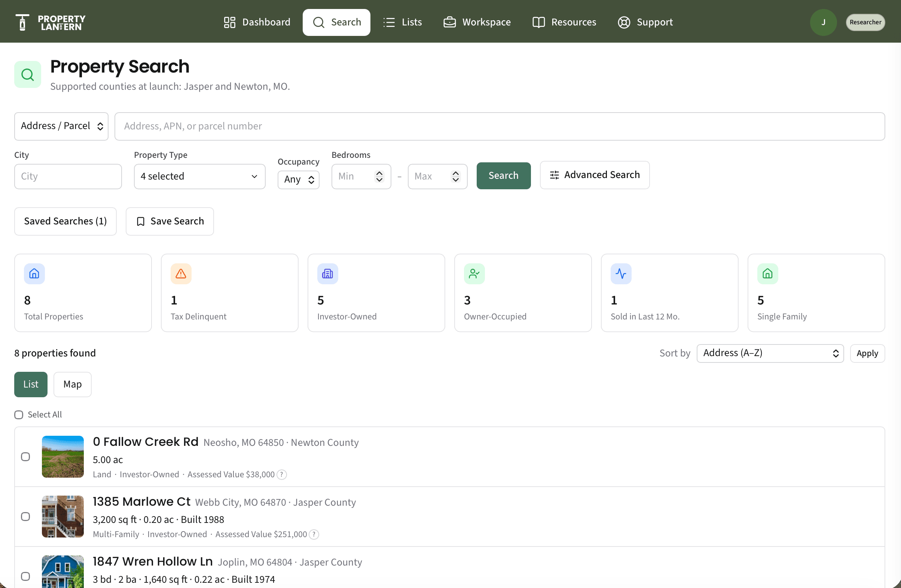Open the Sort by Address (A–Z) dropdown

pyautogui.click(x=770, y=353)
